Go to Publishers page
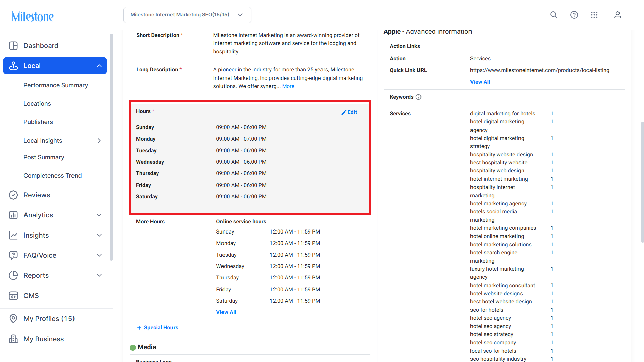Screen dimensions: 644x362 point(38,122)
